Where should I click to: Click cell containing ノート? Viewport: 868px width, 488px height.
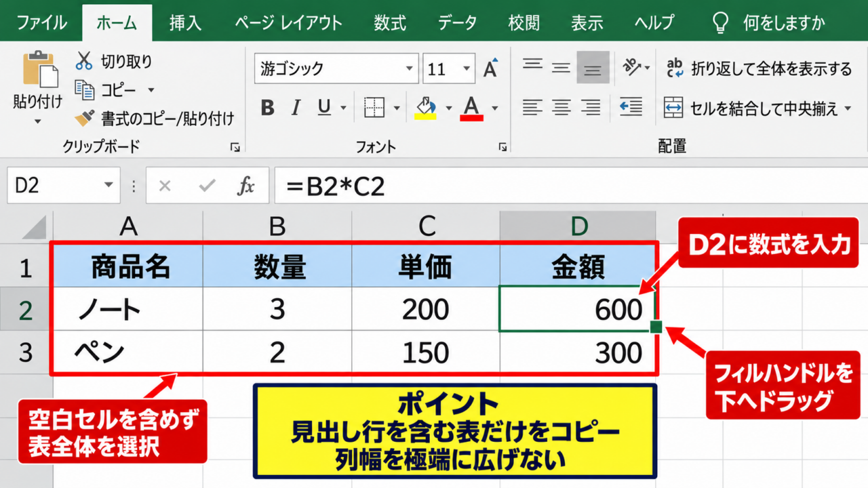point(128,309)
